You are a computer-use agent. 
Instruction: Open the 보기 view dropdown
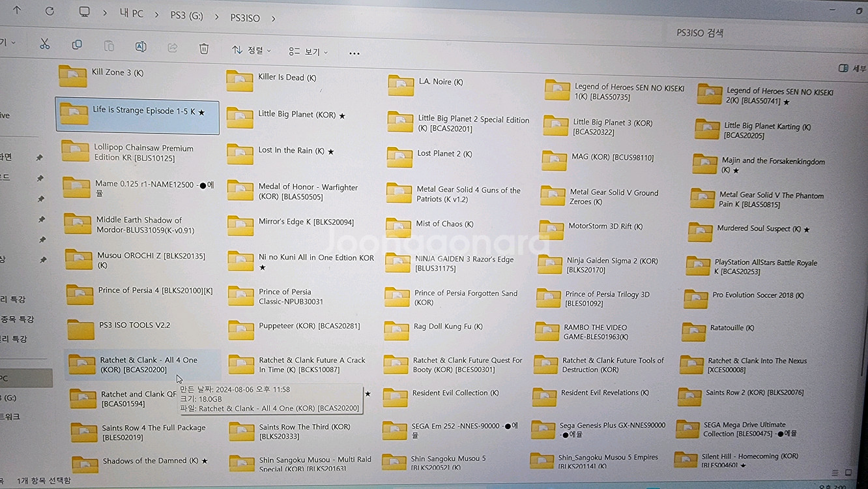tap(308, 52)
